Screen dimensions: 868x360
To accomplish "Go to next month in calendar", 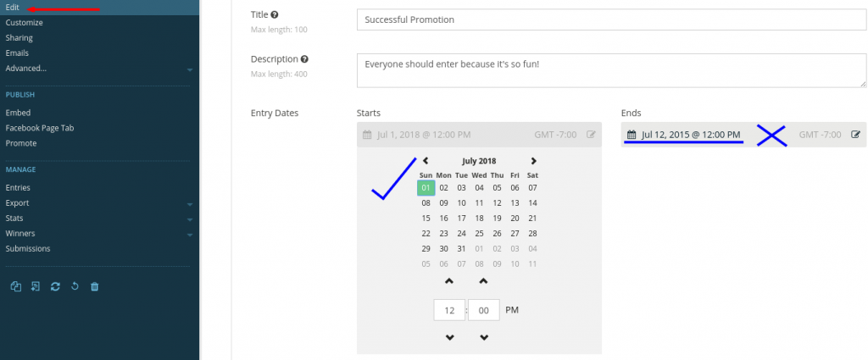I will tap(534, 161).
